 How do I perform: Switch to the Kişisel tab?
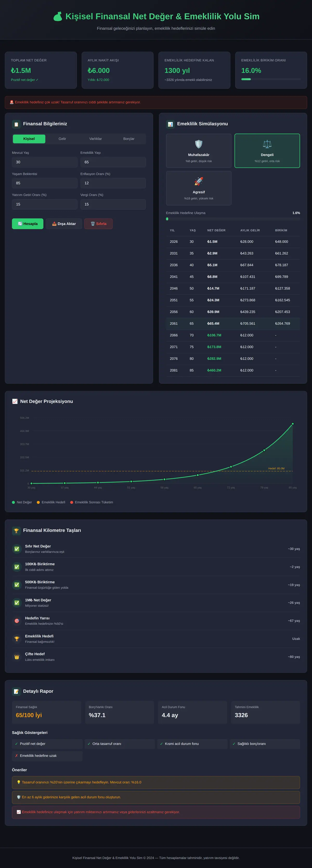29,139
